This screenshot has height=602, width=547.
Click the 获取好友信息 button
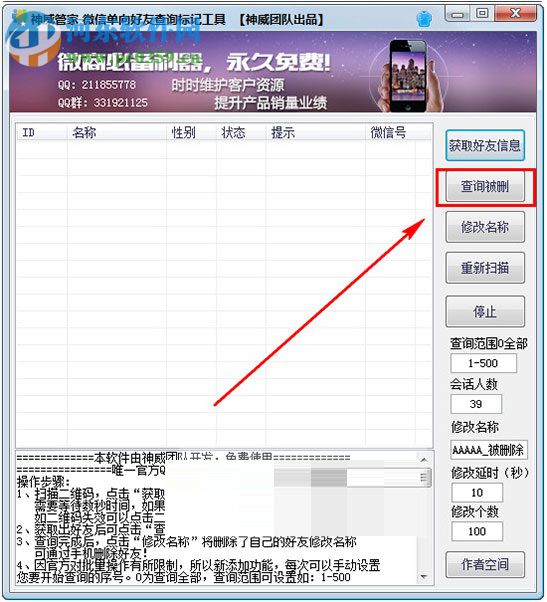click(x=485, y=146)
